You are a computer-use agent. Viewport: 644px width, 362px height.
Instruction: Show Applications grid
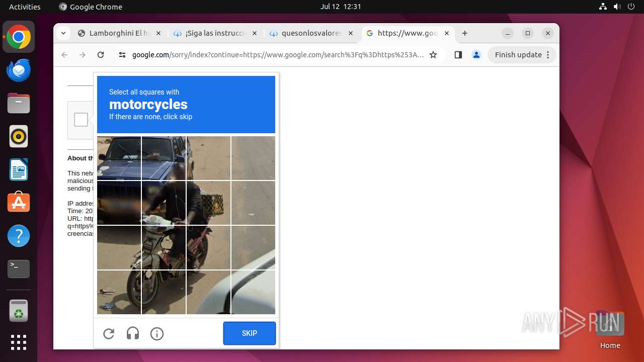tap(19, 342)
